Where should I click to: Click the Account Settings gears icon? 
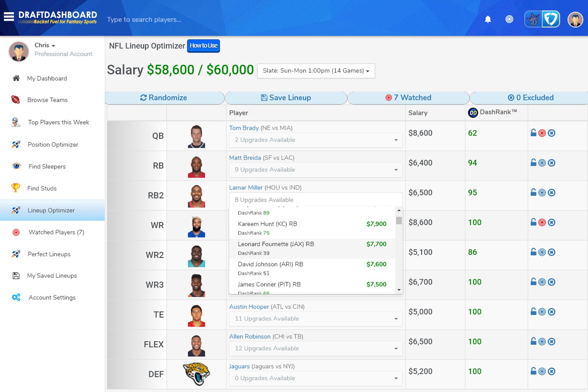pyautogui.click(x=16, y=297)
